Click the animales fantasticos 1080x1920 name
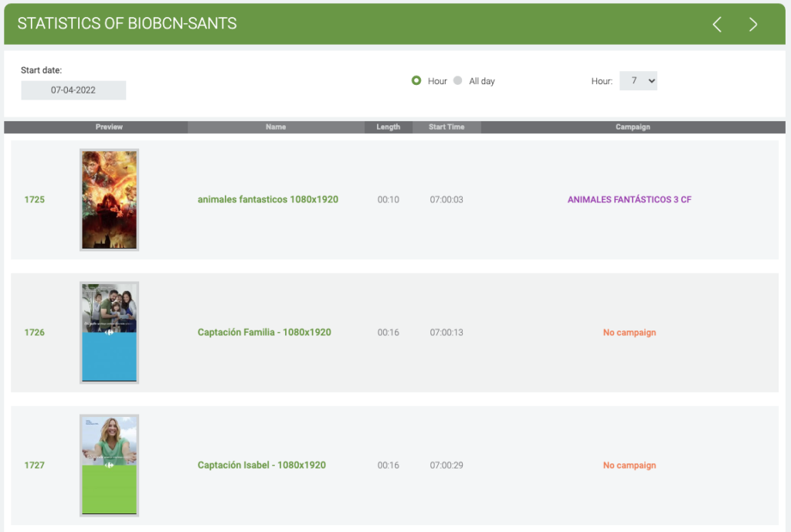791x532 pixels. (x=267, y=200)
